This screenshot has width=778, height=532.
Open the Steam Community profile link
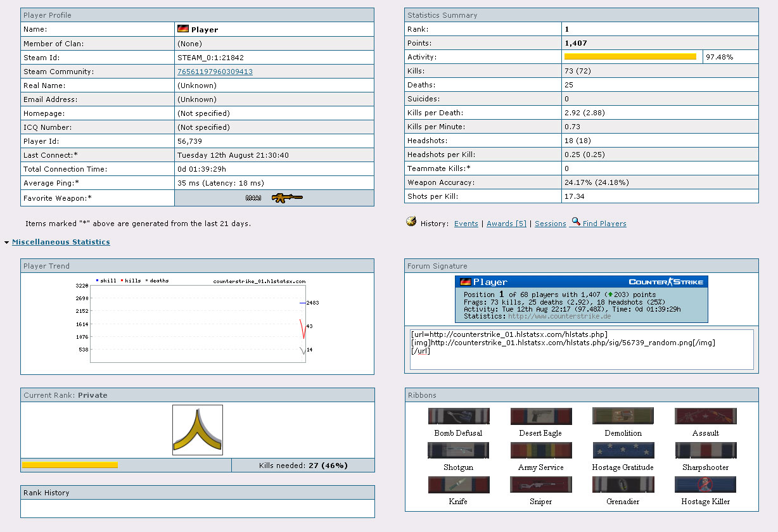(x=215, y=72)
